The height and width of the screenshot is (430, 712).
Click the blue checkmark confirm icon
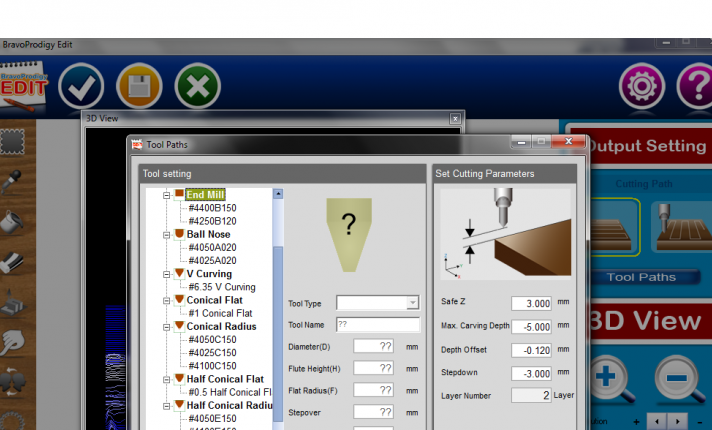tap(81, 87)
